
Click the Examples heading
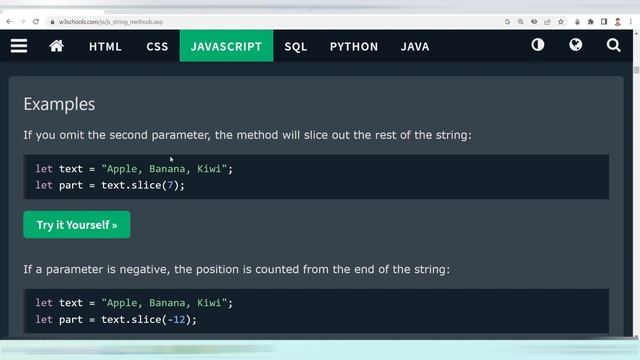(x=59, y=104)
